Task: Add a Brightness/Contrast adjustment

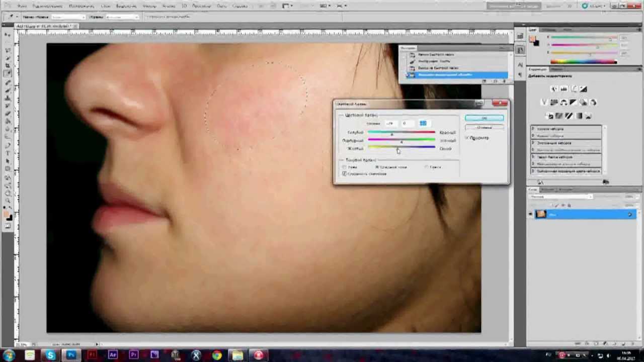Action: coord(554,89)
